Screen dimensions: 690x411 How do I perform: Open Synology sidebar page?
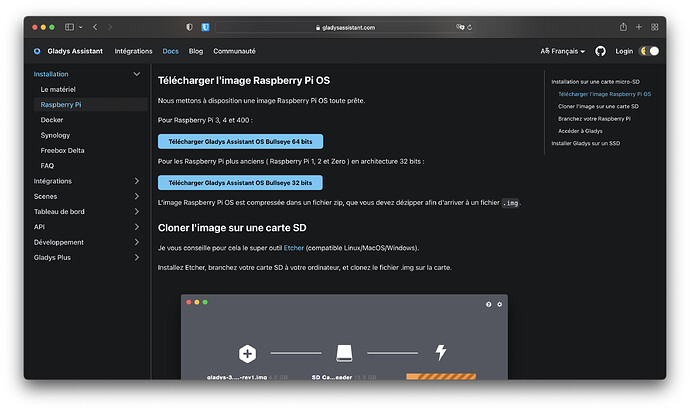[55, 135]
